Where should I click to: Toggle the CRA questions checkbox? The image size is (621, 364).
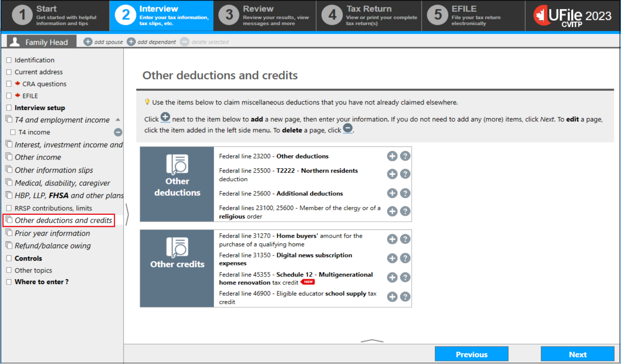click(9, 84)
